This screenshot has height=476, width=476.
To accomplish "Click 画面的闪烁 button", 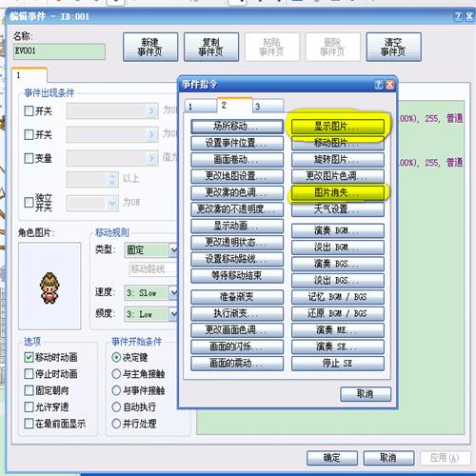I will [237, 347].
